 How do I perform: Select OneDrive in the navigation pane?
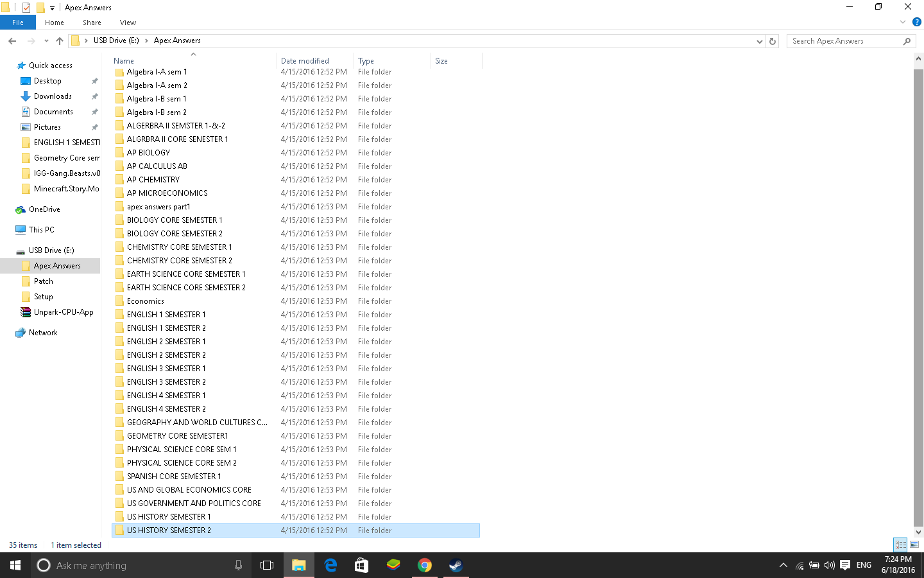(44, 209)
